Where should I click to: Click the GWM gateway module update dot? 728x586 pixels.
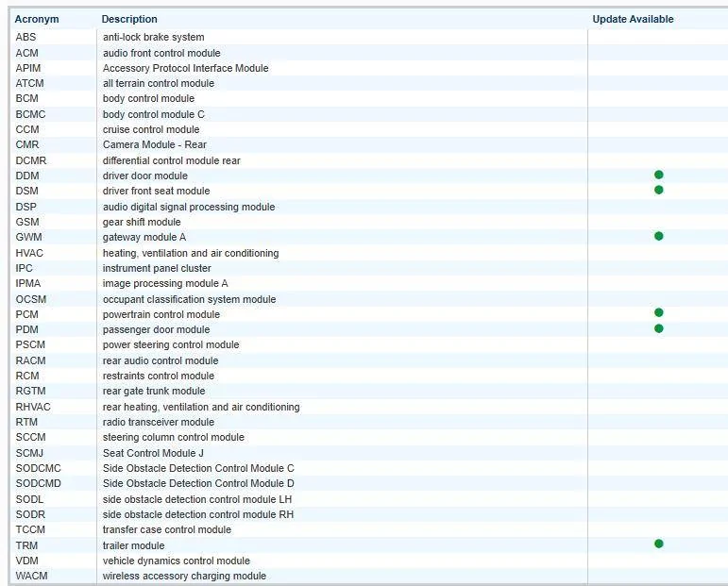(x=658, y=236)
